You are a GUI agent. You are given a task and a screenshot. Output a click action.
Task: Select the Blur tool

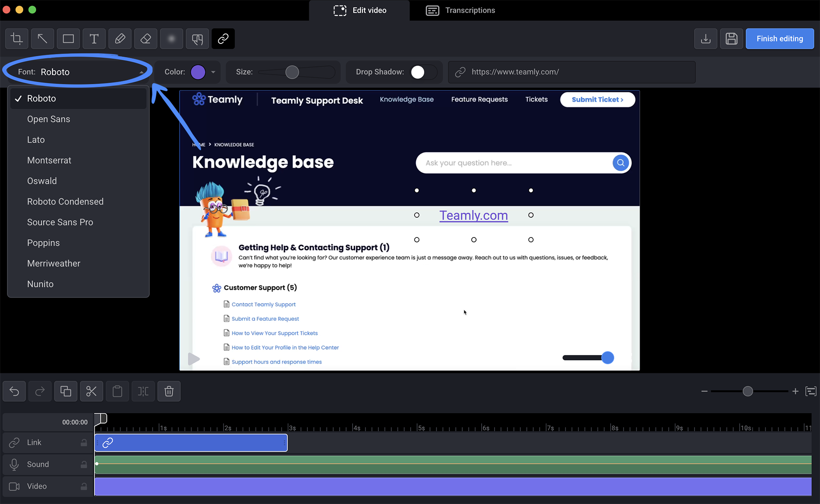pos(172,39)
